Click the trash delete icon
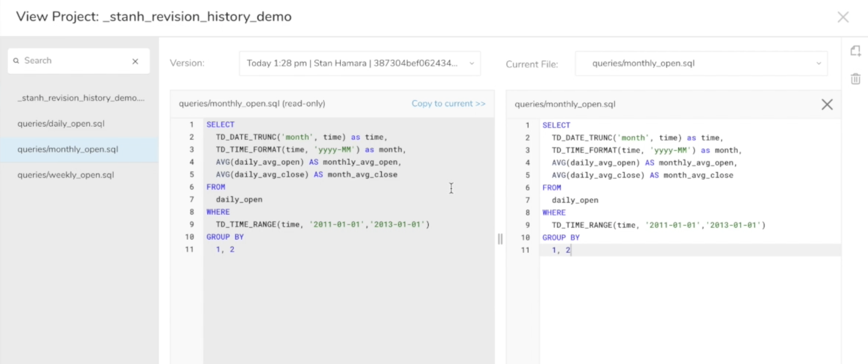The width and height of the screenshot is (868, 364). click(855, 79)
